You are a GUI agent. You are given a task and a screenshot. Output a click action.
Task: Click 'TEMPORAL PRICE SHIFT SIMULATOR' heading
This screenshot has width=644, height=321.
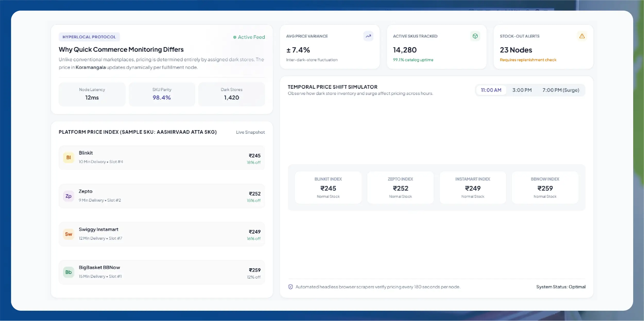point(333,87)
